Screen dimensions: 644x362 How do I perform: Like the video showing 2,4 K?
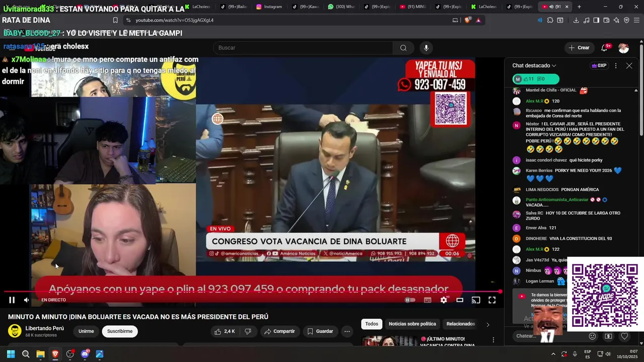[224, 331]
